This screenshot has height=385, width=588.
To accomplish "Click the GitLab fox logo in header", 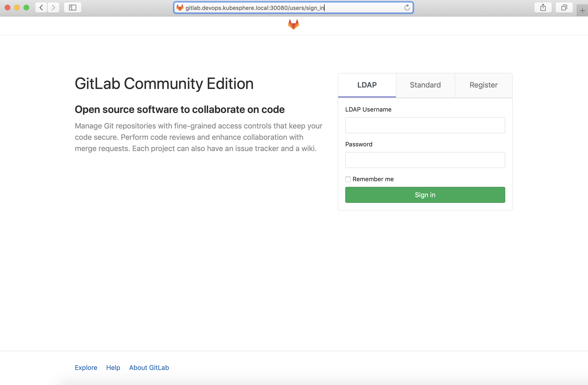I will pos(294,24).
